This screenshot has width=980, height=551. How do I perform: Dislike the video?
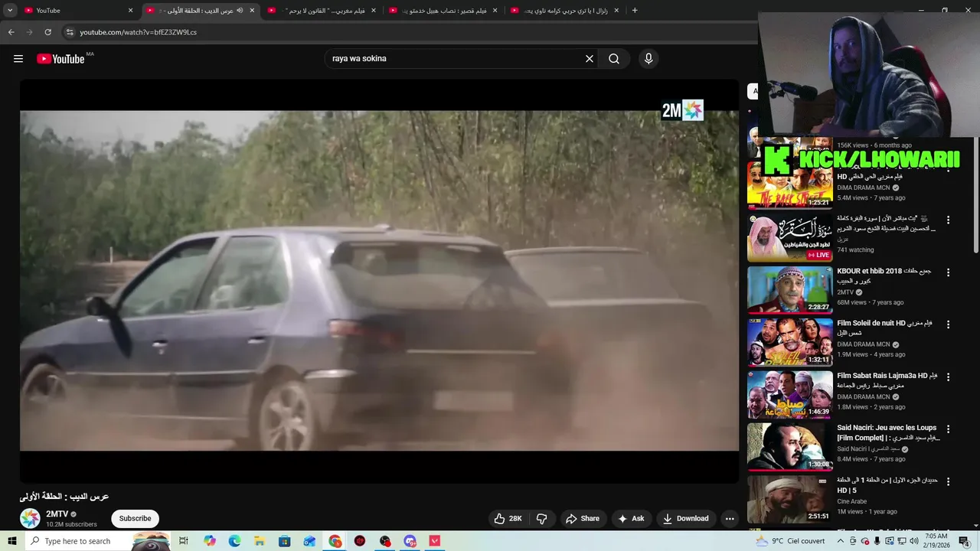click(x=542, y=519)
